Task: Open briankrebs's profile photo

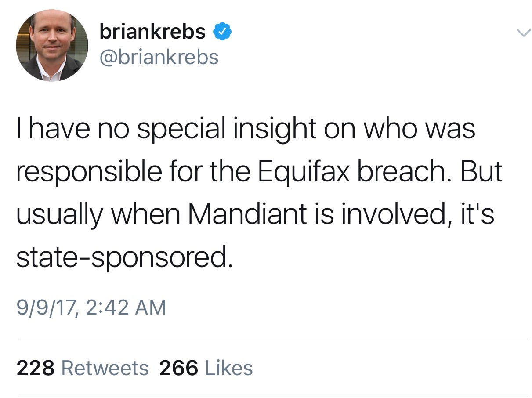Action: [52, 45]
